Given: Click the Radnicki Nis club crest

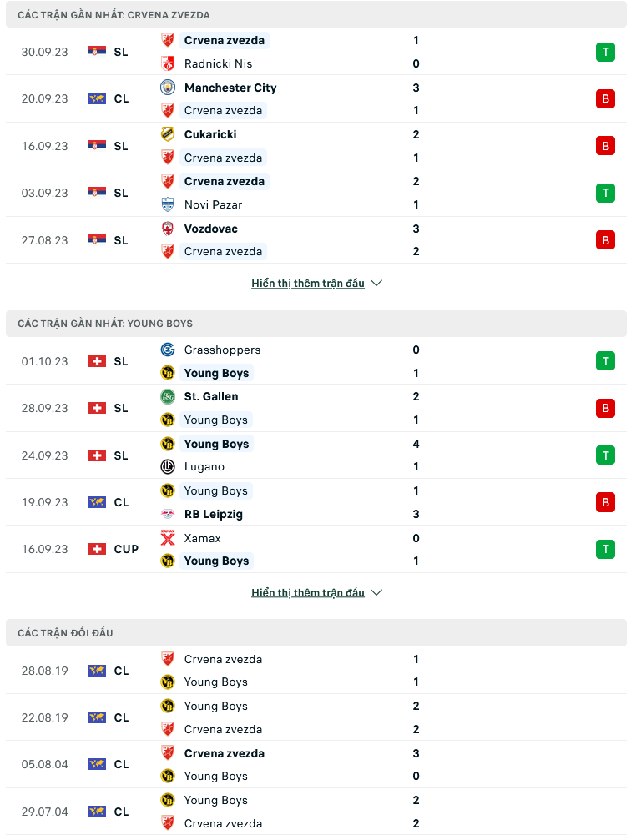Looking at the screenshot, I should 168,63.
